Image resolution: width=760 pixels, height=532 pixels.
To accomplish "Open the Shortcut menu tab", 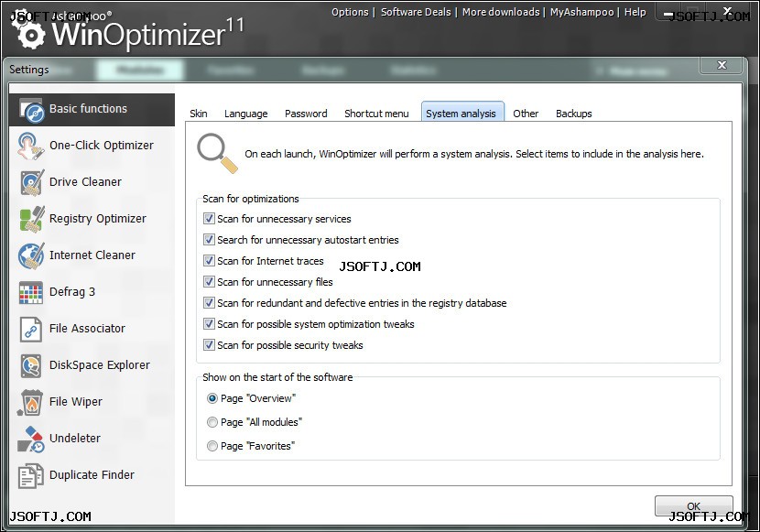I will 376,114.
